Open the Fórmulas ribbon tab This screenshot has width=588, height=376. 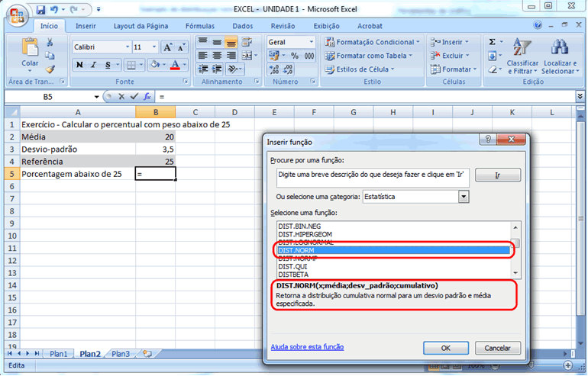(200, 26)
